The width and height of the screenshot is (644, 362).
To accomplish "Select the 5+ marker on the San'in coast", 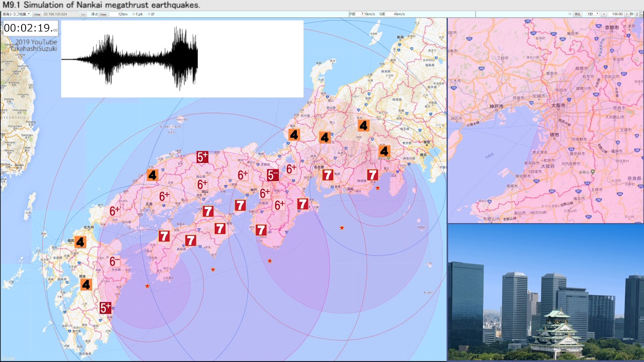I will tap(202, 157).
